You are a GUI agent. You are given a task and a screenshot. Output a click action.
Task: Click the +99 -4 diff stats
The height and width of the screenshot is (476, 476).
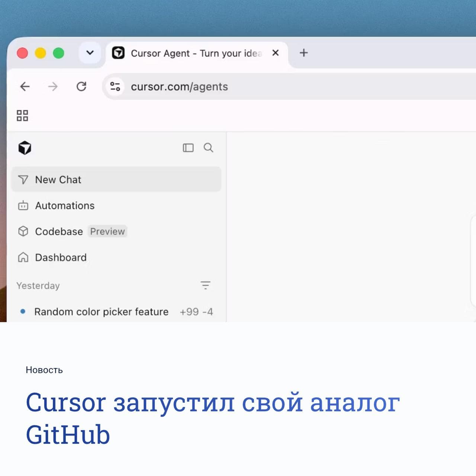pyautogui.click(x=196, y=312)
